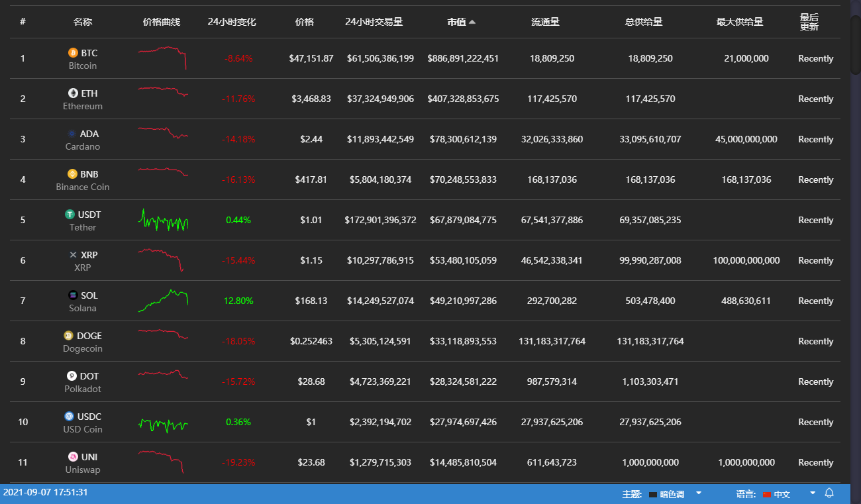The width and height of the screenshot is (861, 504).
Task: Click the Ethereum ETH coin icon
Action: [x=73, y=93]
